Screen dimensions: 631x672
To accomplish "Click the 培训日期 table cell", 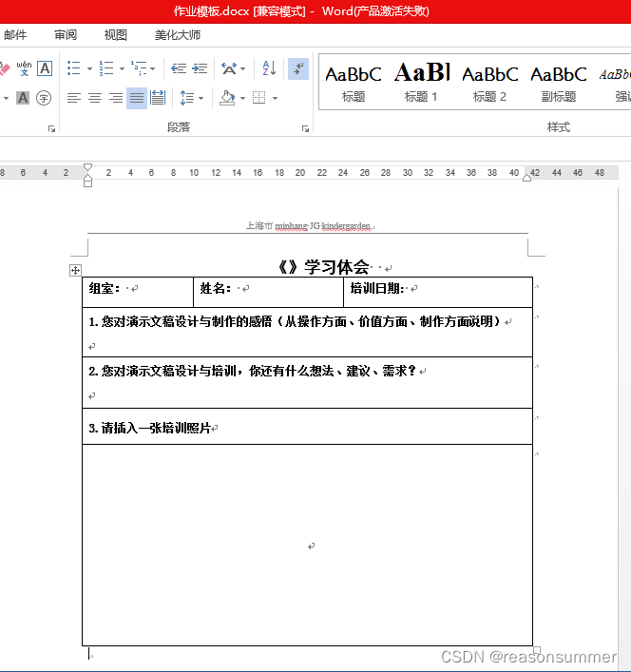I will coord(438,293).
